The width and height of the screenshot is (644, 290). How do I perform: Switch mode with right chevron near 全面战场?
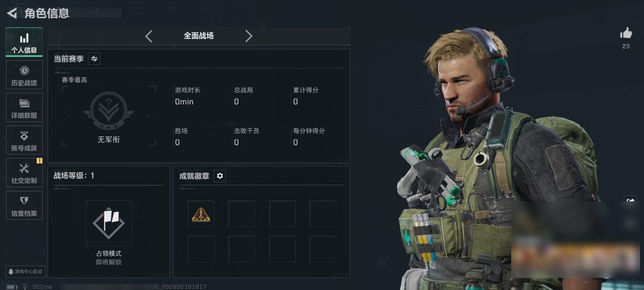(x=249, y=36)
